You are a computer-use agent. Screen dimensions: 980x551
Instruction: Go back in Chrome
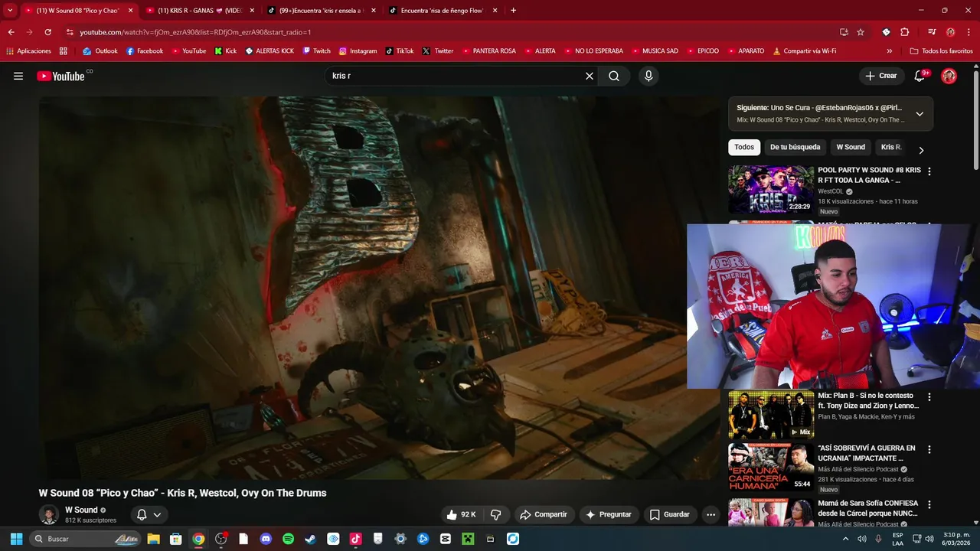(11, 32)
